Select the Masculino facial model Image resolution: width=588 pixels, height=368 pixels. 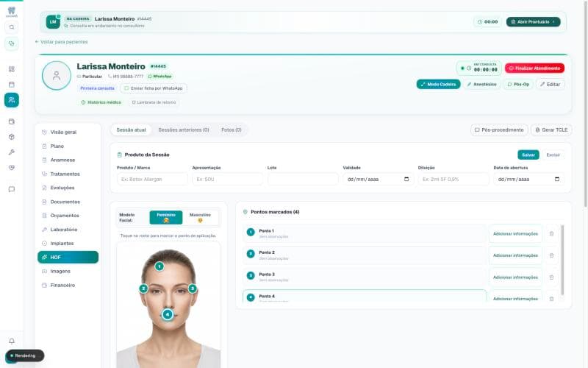coord(200,217)
